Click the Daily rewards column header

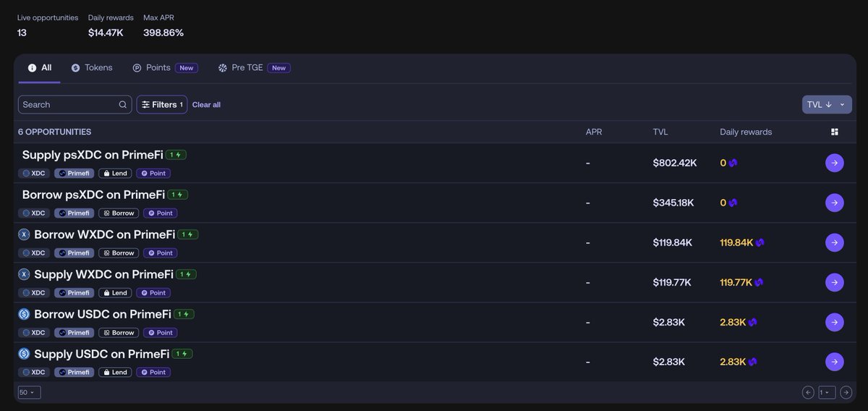(x=746, y=132)
